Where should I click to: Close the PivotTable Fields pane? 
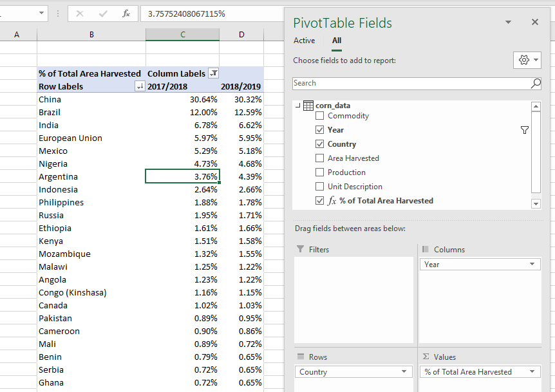click(534, 23)
